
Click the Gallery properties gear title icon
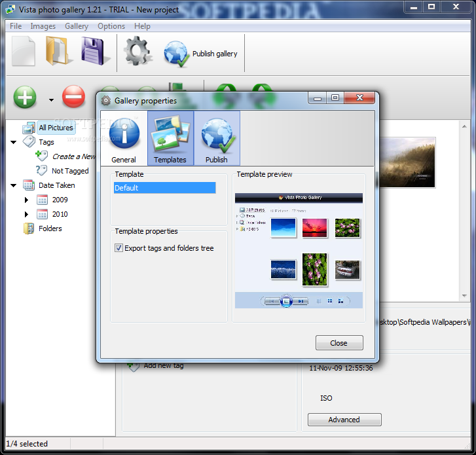pyautogui.click(x=106, y=100)
